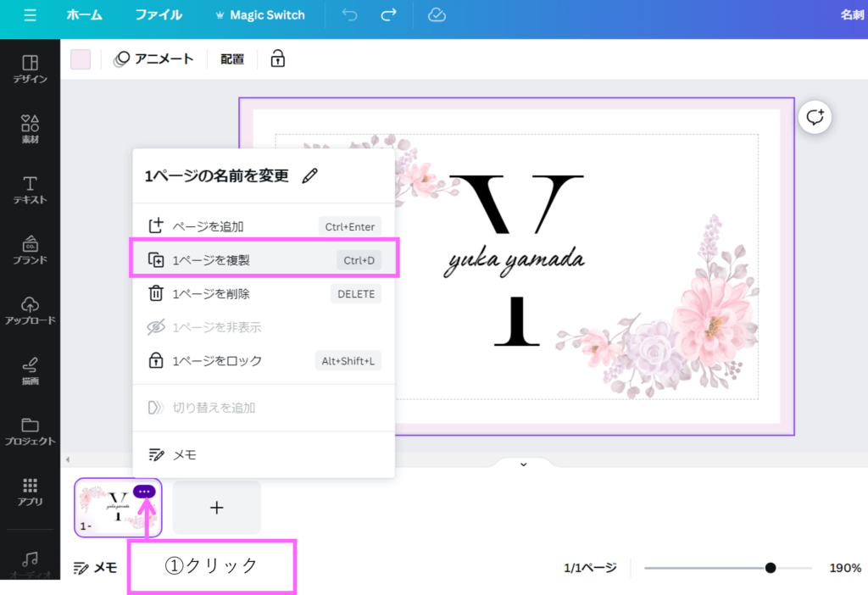The width and height of the screenshot is (868, 595).
Task: Open the 素材 elements panel
Action: [x=30, y=129]
